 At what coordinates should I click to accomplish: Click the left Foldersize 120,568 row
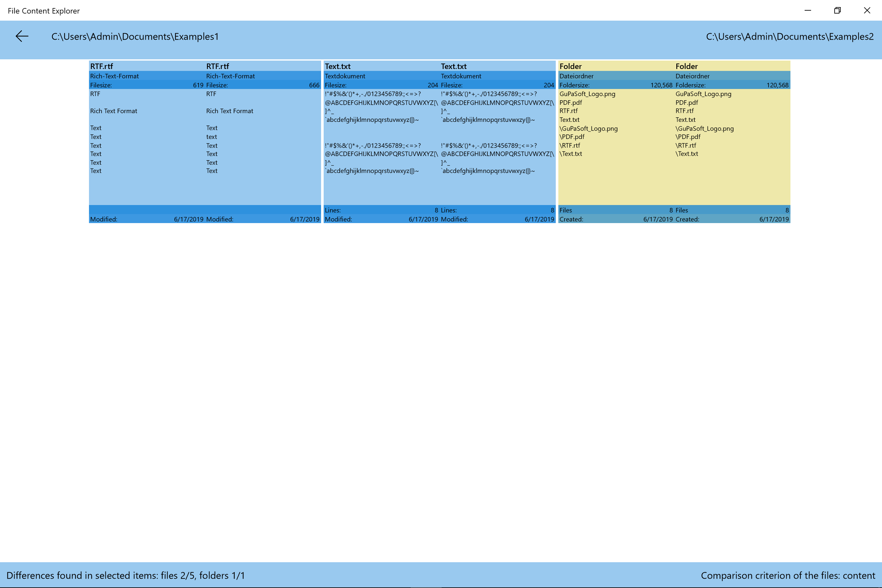point(616,85)
